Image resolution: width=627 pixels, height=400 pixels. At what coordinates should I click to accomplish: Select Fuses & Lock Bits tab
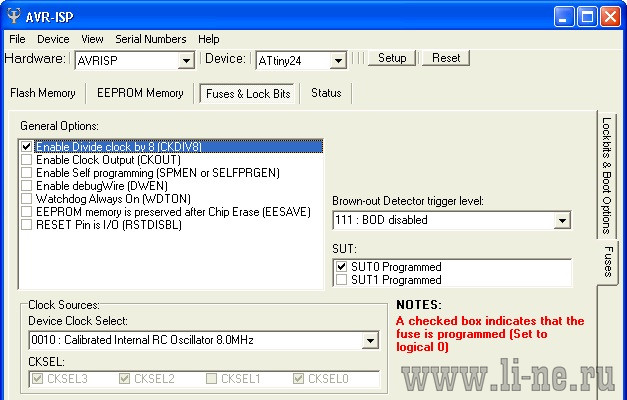[x=248, y=94]
